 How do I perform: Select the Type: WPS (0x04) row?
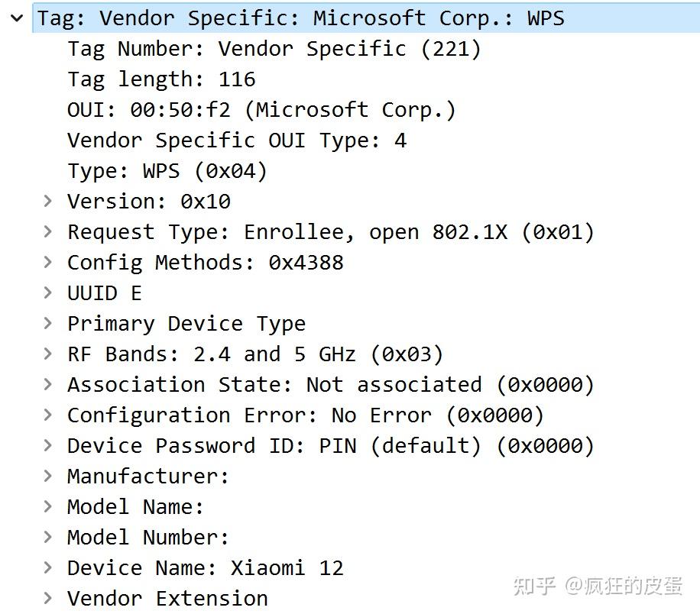(167, 171)
